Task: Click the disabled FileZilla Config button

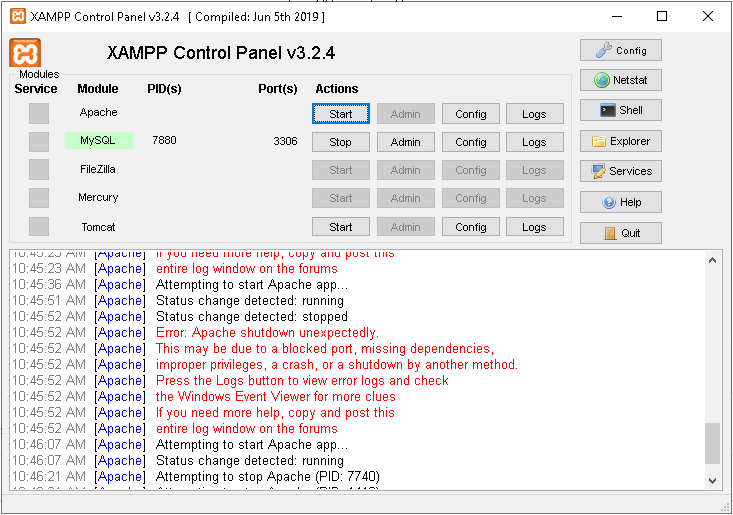Action: point(471,170)
